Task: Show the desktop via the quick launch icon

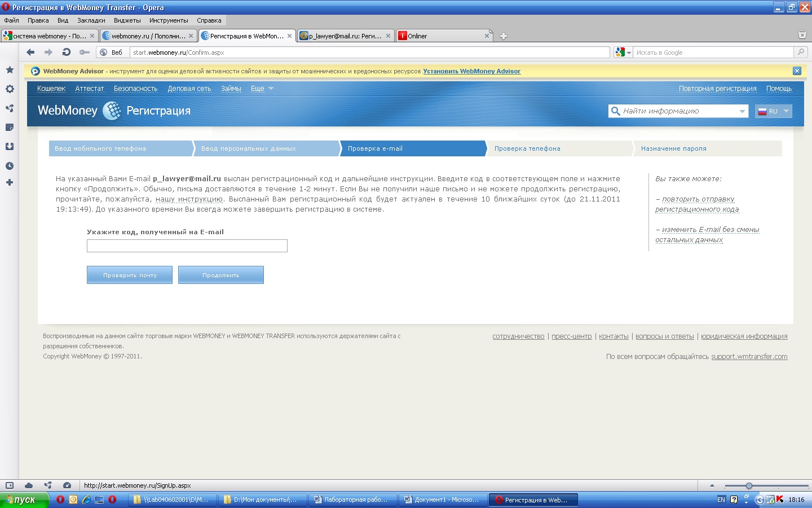Action: (x=99, y=500)
